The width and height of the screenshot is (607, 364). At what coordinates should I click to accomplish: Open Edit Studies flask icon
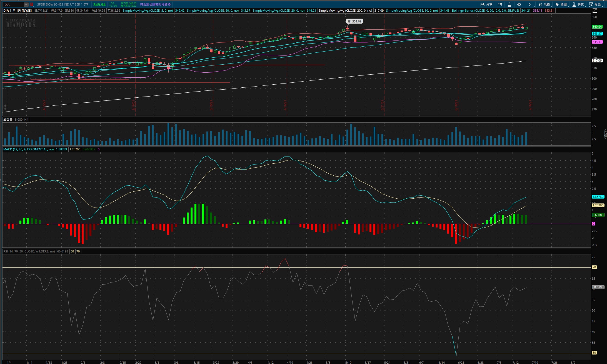tap(509, 4)
